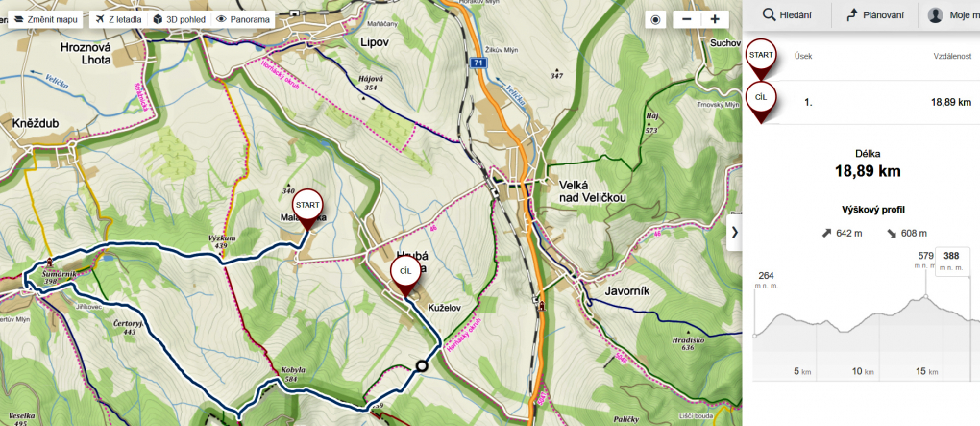This screenshot has height=426, width=980.
Task: Toggle Panorama street view mode
Action: point(242,19)
